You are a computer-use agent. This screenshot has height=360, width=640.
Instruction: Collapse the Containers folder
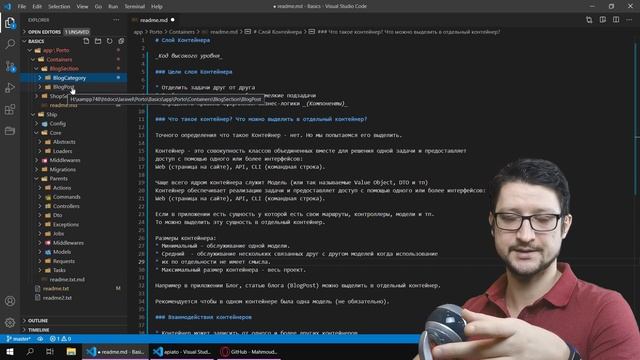[33, 60]
